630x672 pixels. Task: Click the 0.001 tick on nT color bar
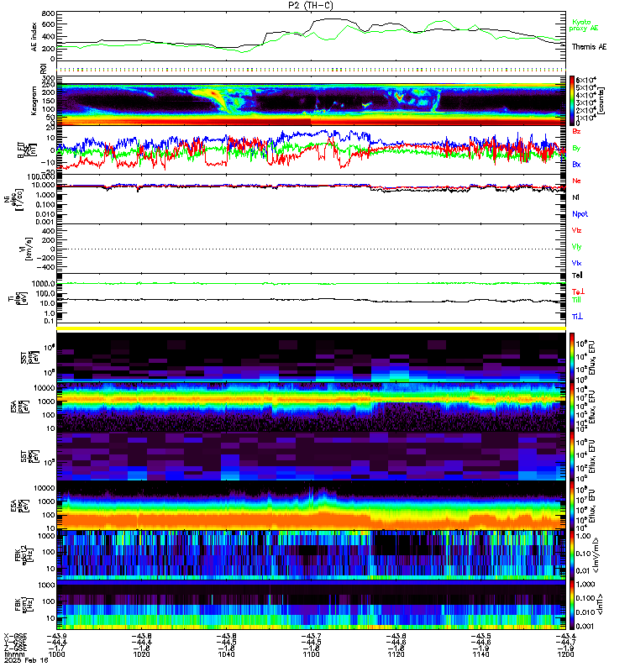585,626
